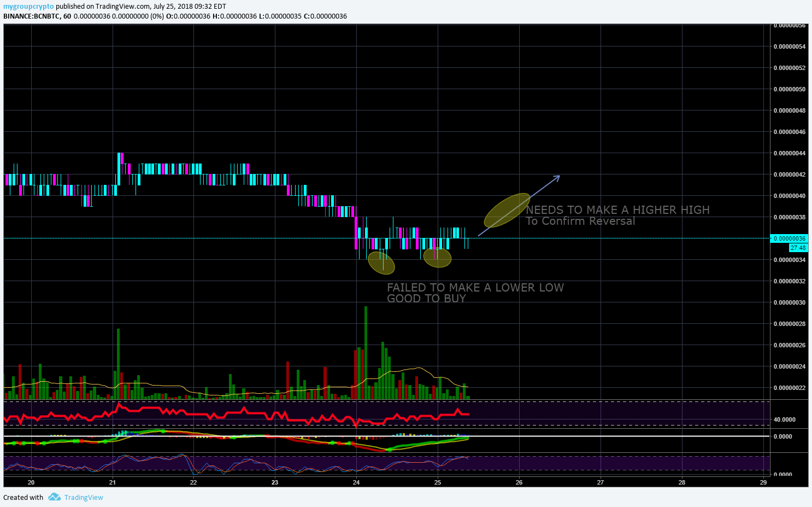Click the TradingView logo icon
812x507 pixels.
coord(54,497)
